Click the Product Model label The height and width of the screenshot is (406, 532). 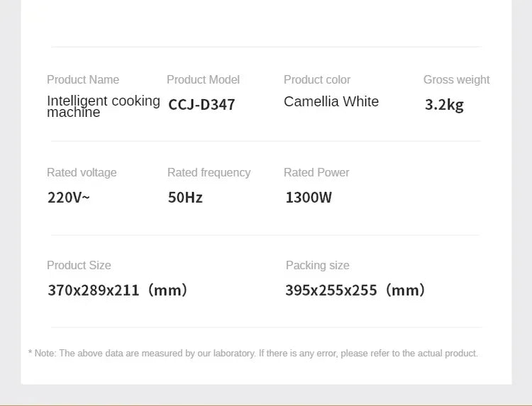[x=203, y=79]
